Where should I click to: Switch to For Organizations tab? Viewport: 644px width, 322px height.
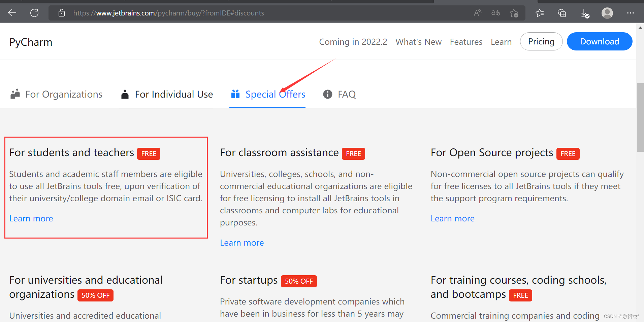(x=57, y=94)
